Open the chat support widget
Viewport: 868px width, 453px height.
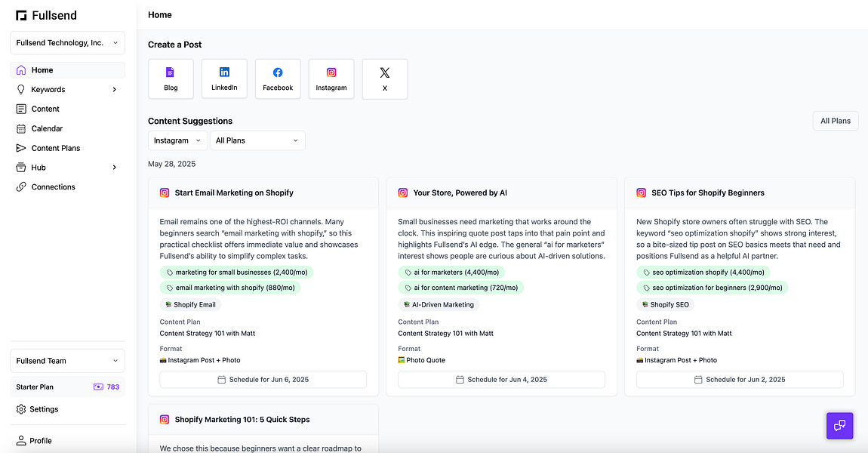pos(840,426)
